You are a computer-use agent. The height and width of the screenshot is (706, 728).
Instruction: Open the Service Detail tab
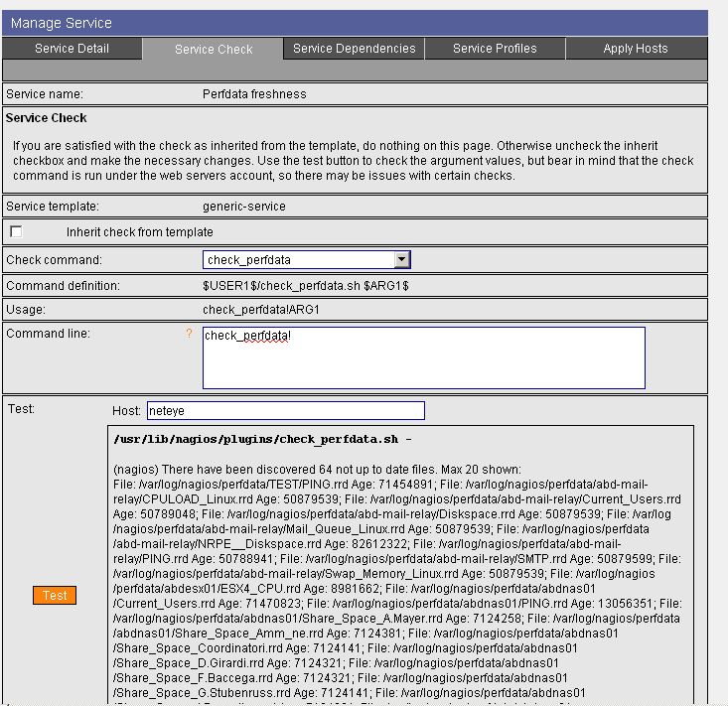point(72,49)
